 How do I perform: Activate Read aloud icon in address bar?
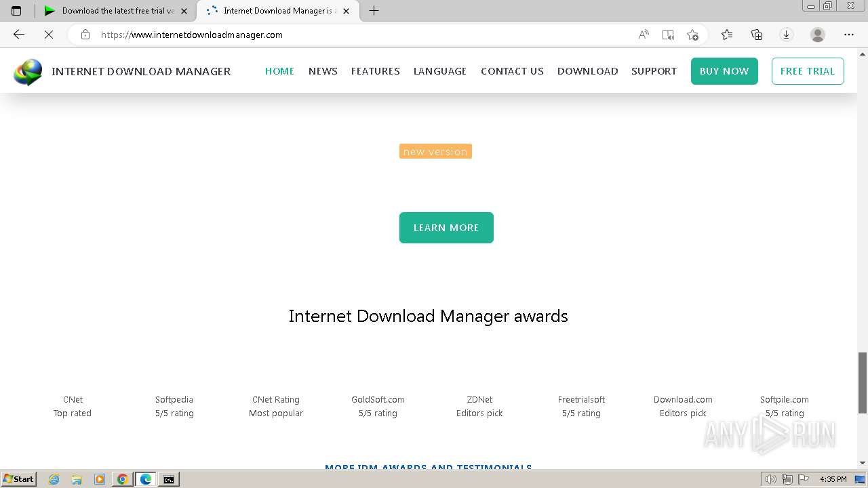click(644, 35)
